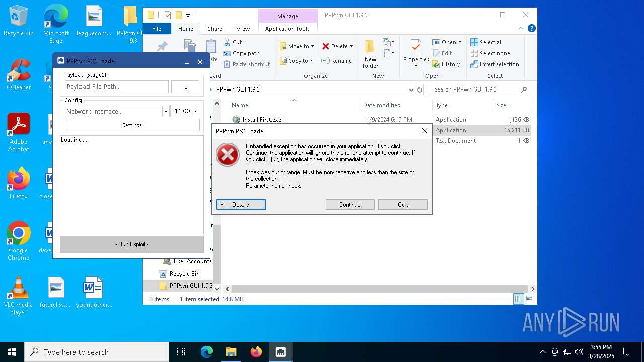Open Properties in Explorer ribbon
The height and width of the screenshot is (362, 644).
(x=416, y=54)
